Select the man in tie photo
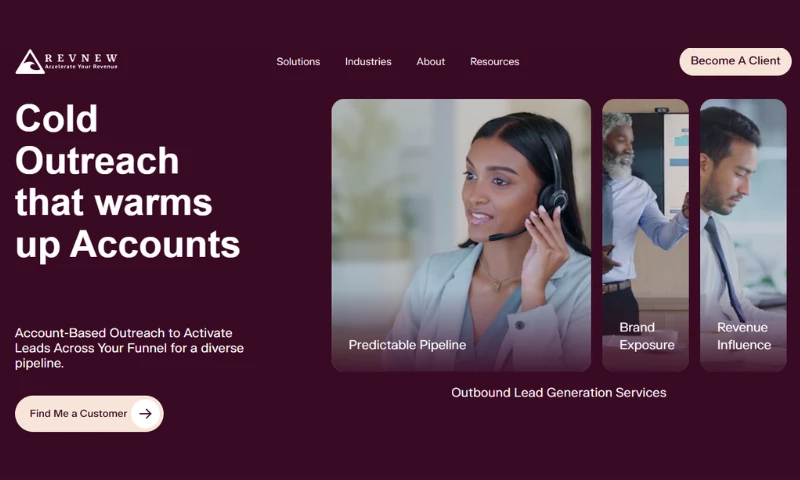The height and width of the screenshot is (480, 800). (x=743, y=235)
